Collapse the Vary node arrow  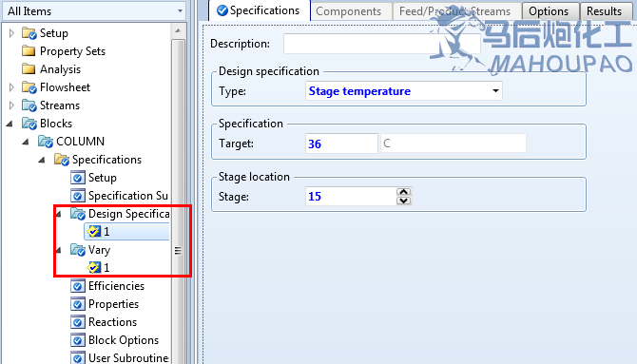[x=59, y=250]
